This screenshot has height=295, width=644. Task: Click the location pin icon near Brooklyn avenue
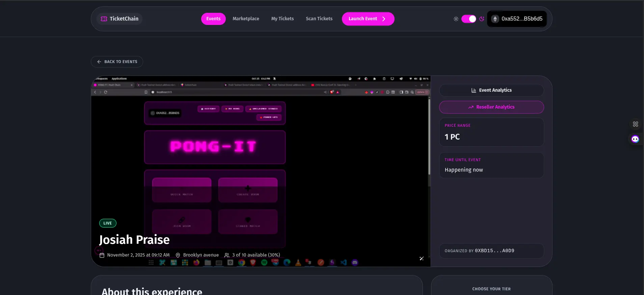tap(178, 255)
